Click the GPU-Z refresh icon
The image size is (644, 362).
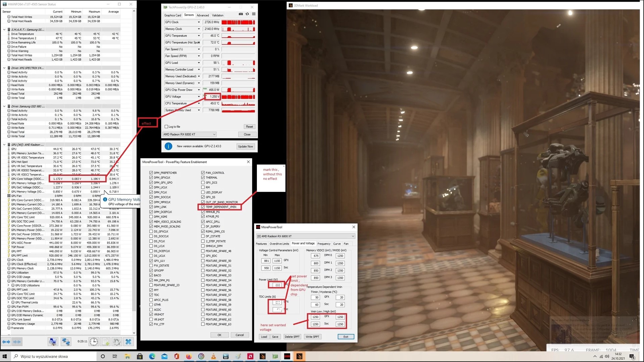click(x=247, y=14)
